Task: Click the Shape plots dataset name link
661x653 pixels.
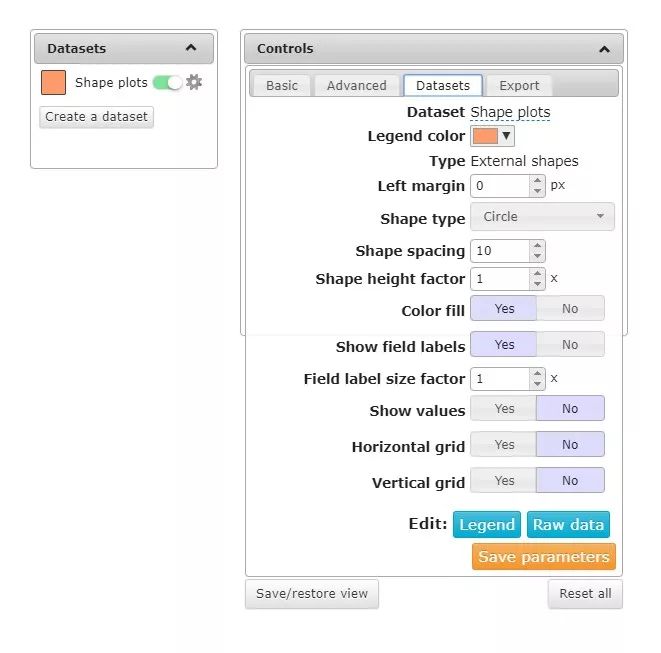Action: (x=510, y=112)
